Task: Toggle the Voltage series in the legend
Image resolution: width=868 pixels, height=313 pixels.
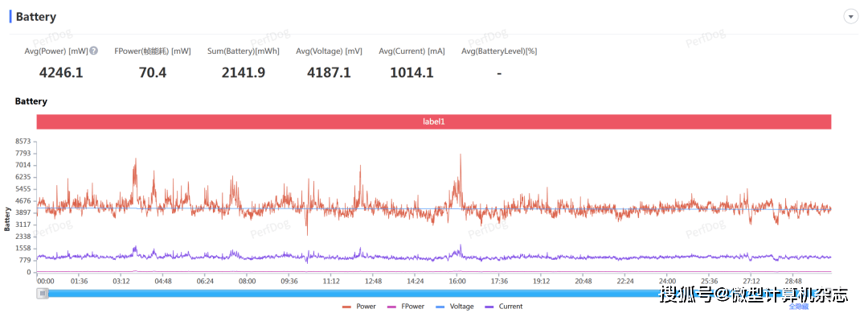Action: pyautogui.click(x=454, y=307)
